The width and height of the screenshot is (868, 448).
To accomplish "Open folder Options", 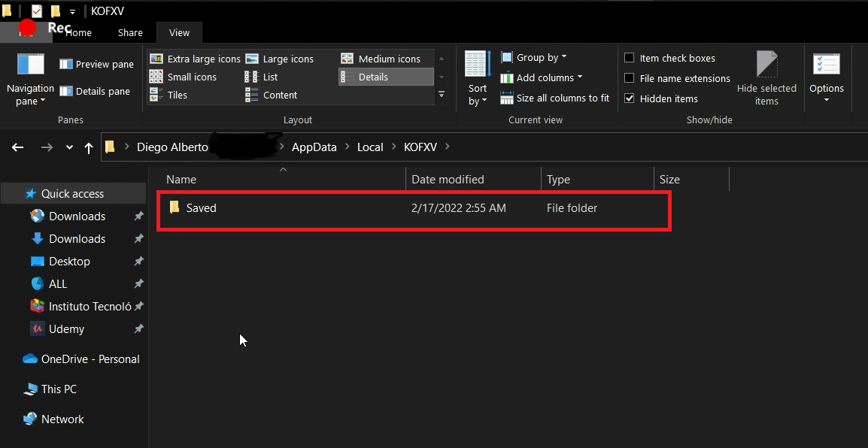I will coord(827,79).
